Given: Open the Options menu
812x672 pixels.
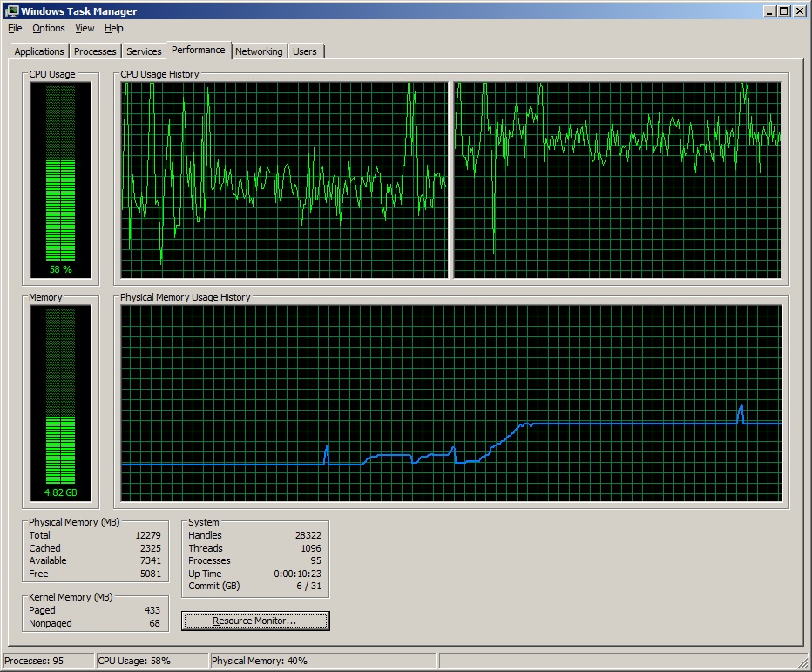Looking at the screenshot, I should click(x=49, y=28).
